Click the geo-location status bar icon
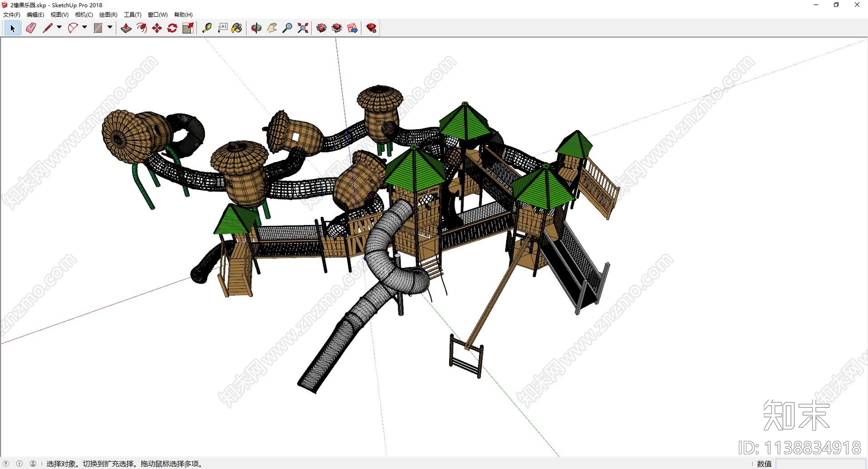Screen dimensions: 868x469 6,464
